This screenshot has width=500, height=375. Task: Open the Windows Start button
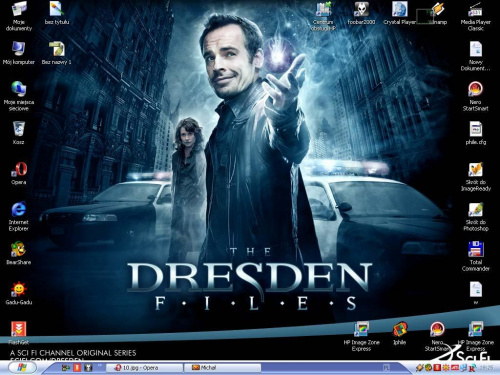22,368
